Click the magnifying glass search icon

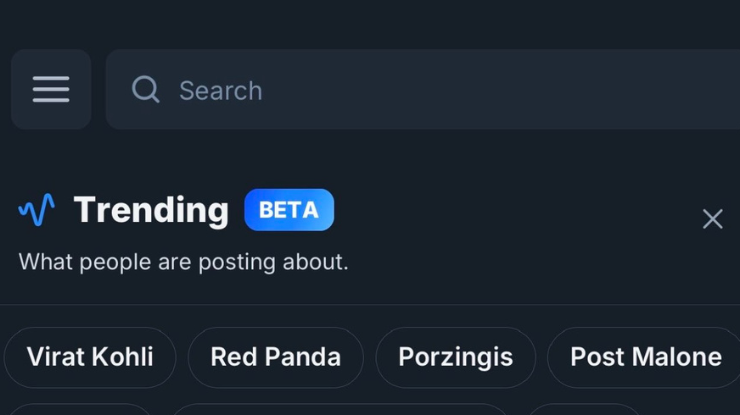(146, 90)
